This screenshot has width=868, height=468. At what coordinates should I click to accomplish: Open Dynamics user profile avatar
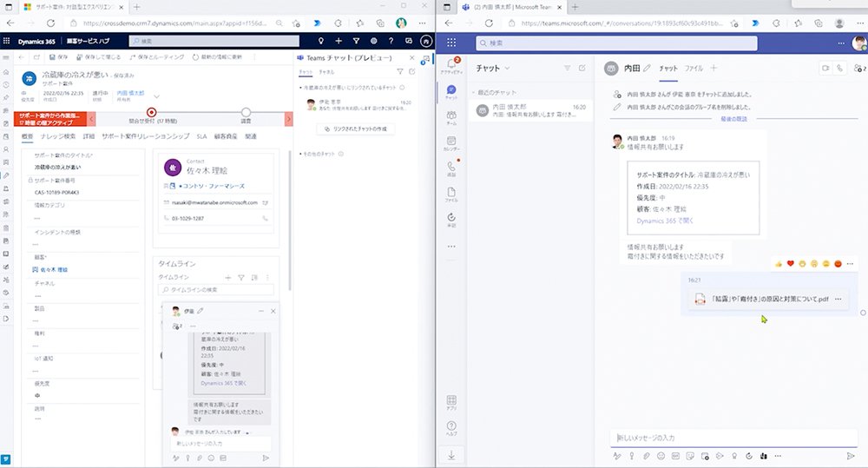point(425,41)
